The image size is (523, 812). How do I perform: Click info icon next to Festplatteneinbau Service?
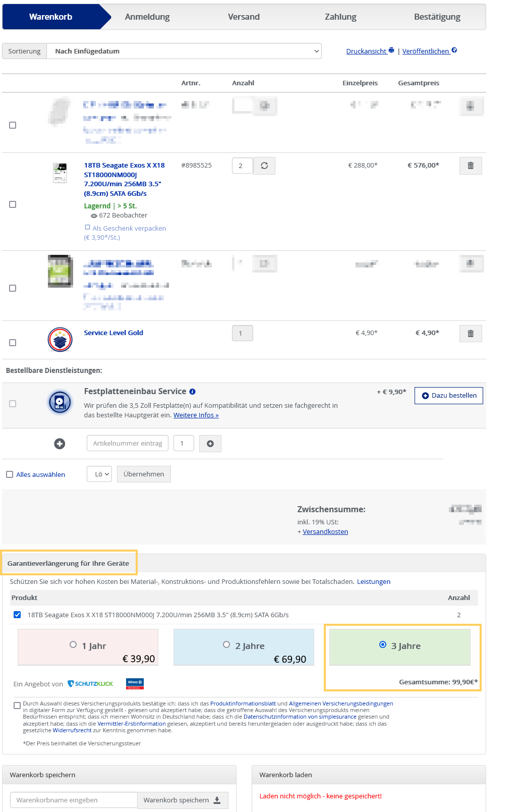192,392
